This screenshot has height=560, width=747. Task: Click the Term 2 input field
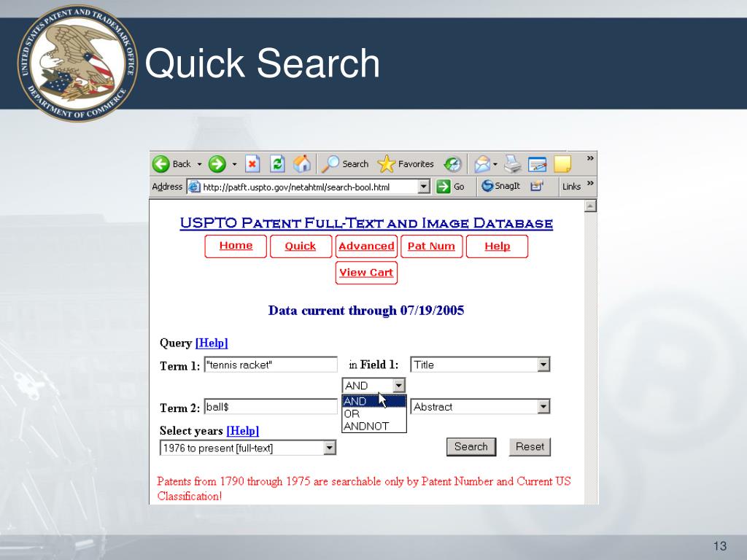tap(271, 407)
